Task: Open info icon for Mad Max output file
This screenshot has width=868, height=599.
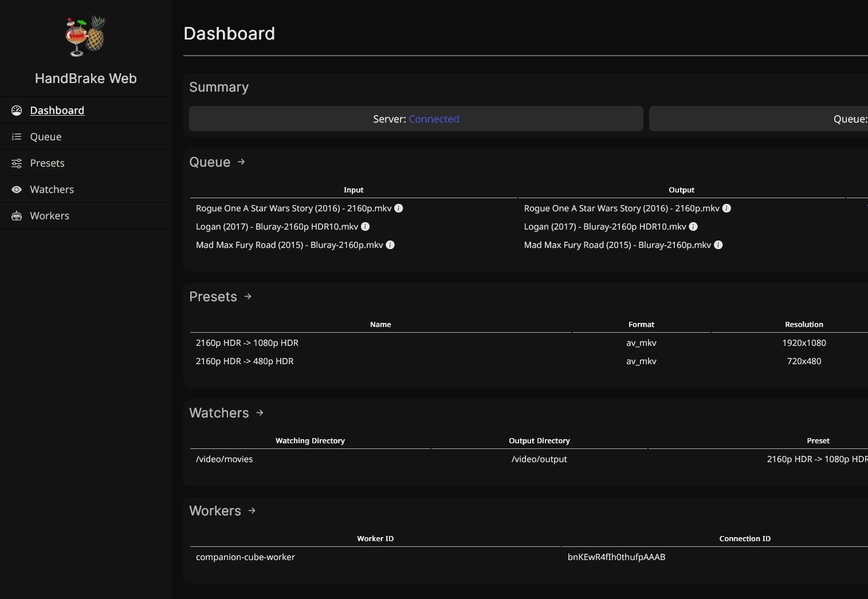Action: (x=718, y=245)
